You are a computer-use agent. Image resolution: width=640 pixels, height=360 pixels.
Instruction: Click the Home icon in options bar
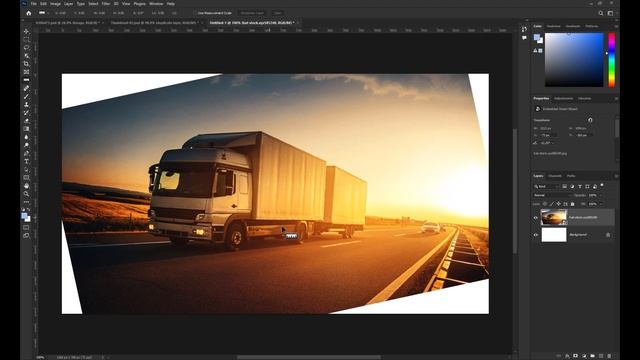pos(29,13)
